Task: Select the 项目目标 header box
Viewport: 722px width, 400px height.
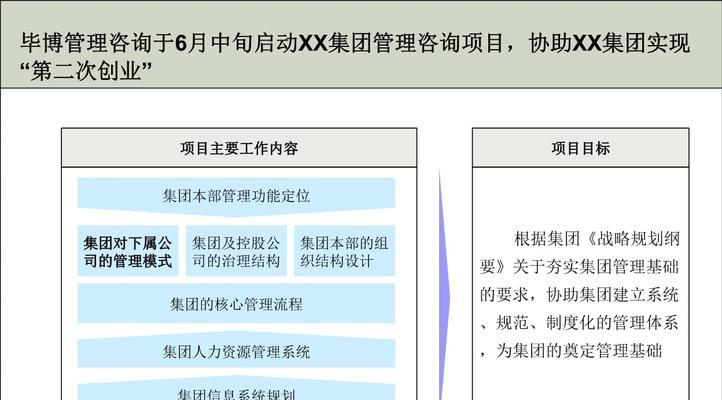Action: (581, 148)
